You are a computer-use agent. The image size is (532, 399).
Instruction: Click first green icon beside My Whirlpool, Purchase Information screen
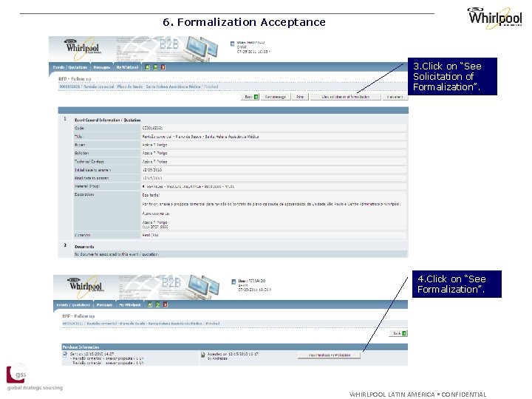149,304
